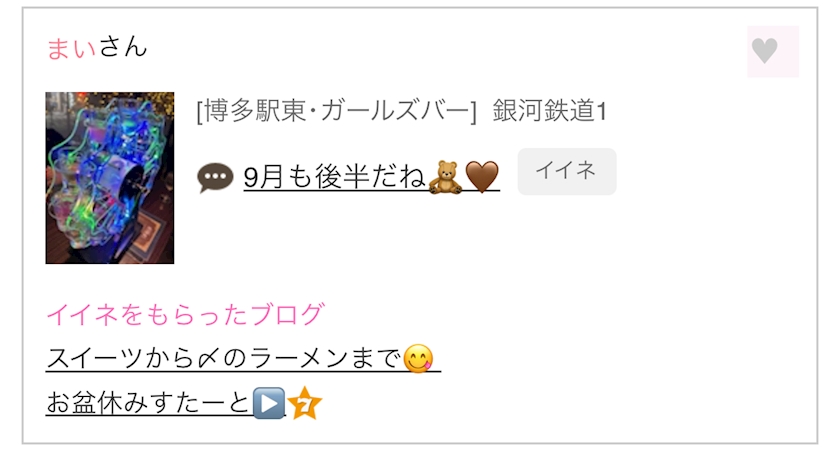Click the yummy face emoji icon
The height and width of the screenshot is (456, 840).
(418, 359)
